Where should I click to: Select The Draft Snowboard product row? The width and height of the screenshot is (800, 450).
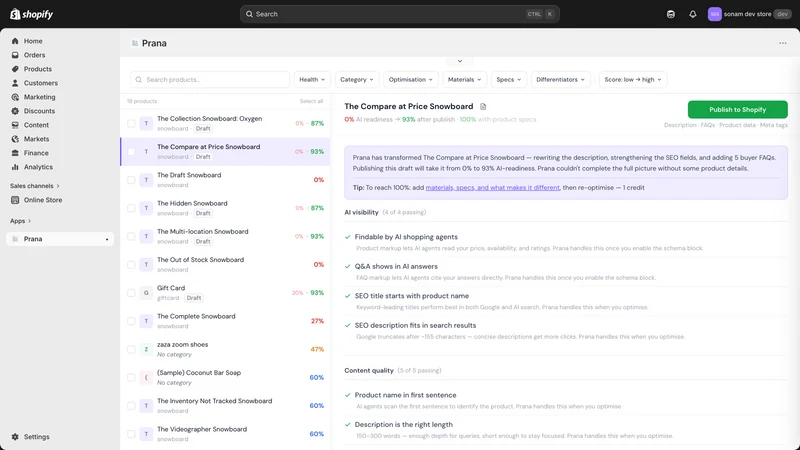(225, 180)
